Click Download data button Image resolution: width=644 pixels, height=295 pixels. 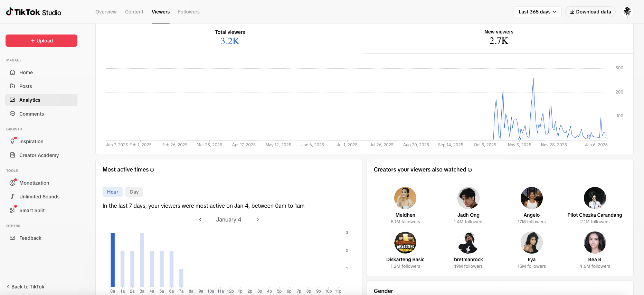point(590,12)
